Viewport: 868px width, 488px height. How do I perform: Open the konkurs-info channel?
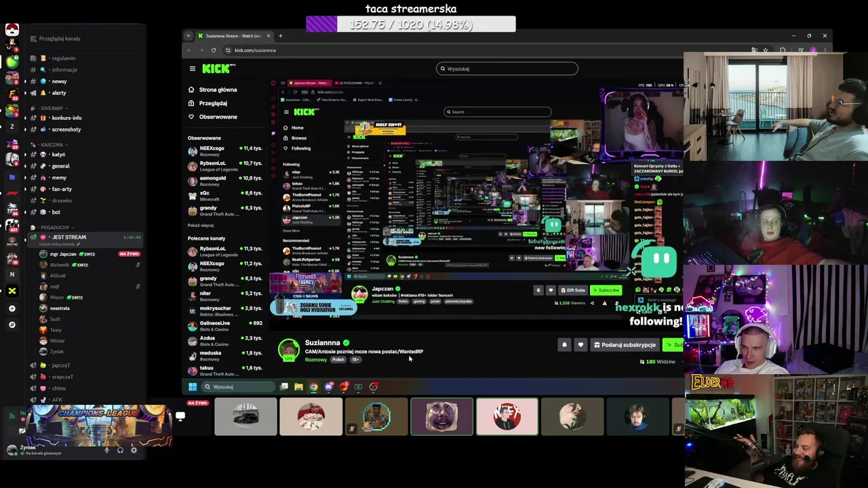[66, 118]
